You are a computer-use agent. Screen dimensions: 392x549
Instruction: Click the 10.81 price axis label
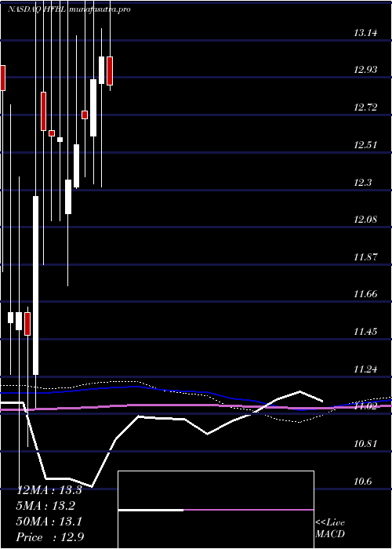[x=365, y=444]
